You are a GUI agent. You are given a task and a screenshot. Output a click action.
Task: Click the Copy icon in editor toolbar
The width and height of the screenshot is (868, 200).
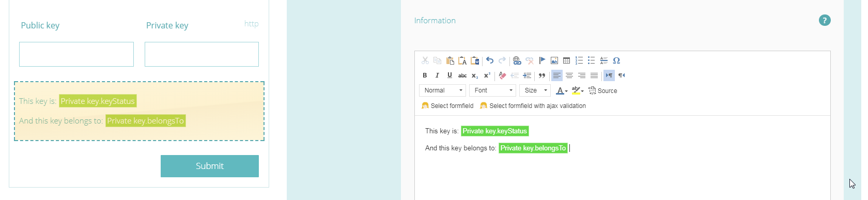(x=437, y=60)
